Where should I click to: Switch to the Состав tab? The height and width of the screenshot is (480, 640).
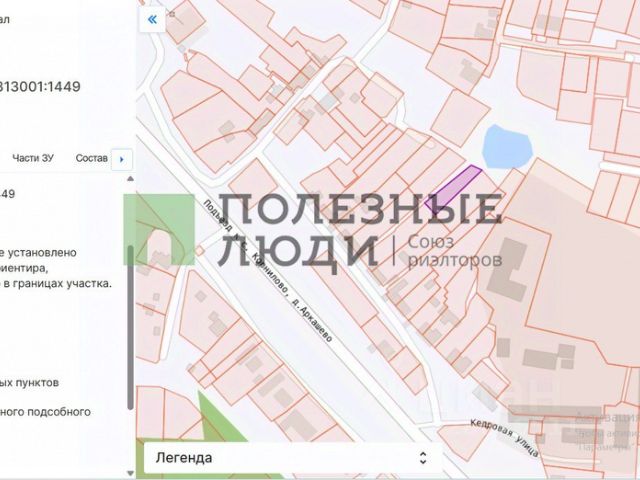point(91,158)
